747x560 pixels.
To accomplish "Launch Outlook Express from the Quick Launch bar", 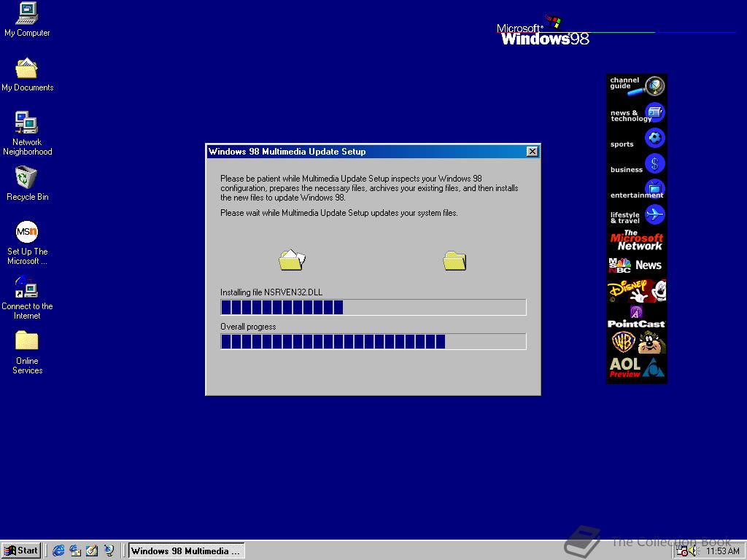I will (75, 551).
